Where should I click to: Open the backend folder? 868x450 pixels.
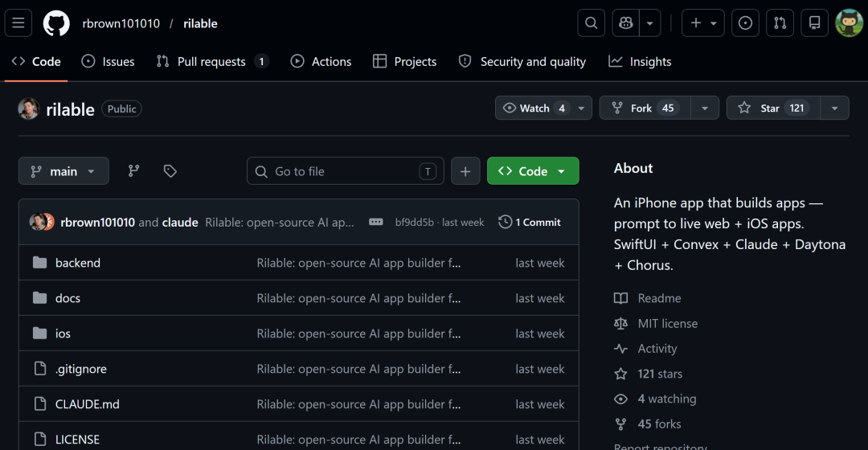coord(77,263)
